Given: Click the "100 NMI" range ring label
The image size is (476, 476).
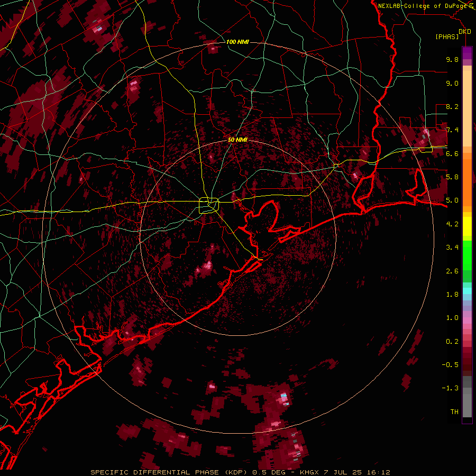Looking at the screenshot, I should click(x=237, y=42).
